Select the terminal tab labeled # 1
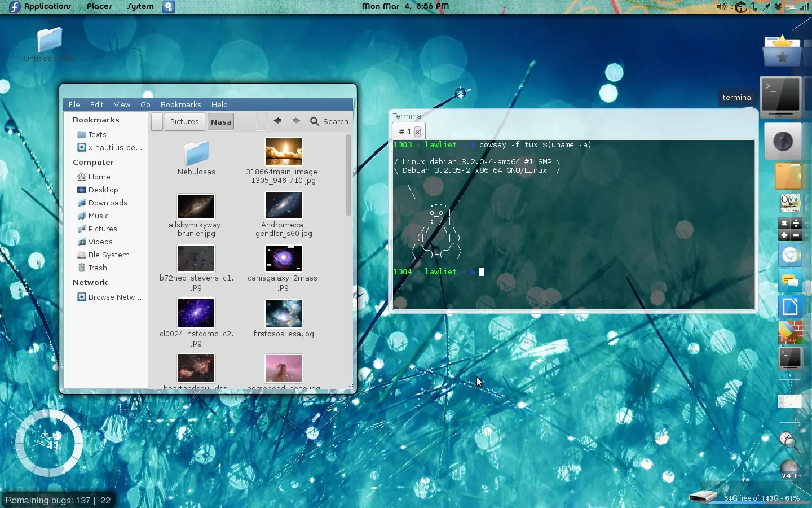The image size is (812, 508). (x=405, y=132)
